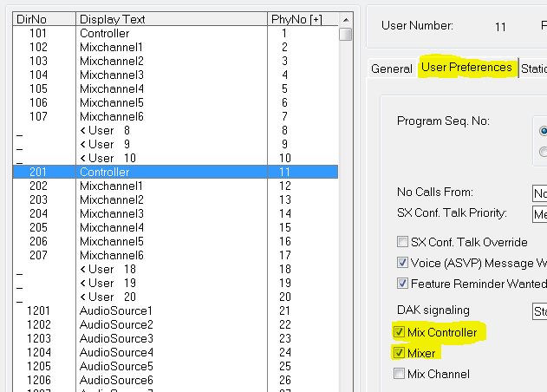Uncheck the Voice (ASVP) Message checkbox
The width and height of the screenshot is (547, 392).
click(x=403, y=263)
